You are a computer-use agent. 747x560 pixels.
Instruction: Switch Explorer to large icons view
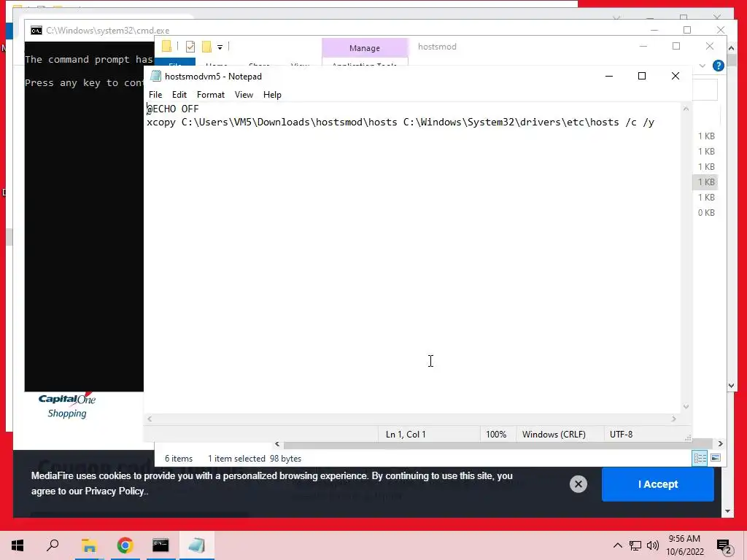click(x=716, y=458)
